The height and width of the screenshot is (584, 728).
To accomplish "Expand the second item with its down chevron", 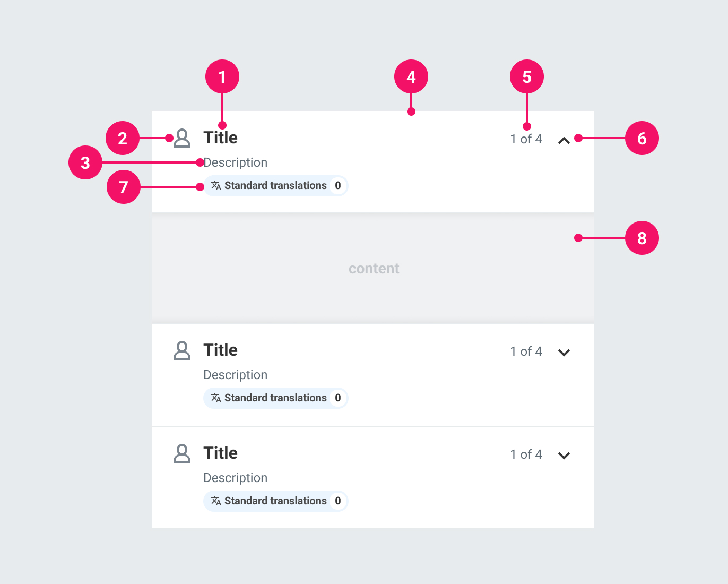I will pos(564,353).
